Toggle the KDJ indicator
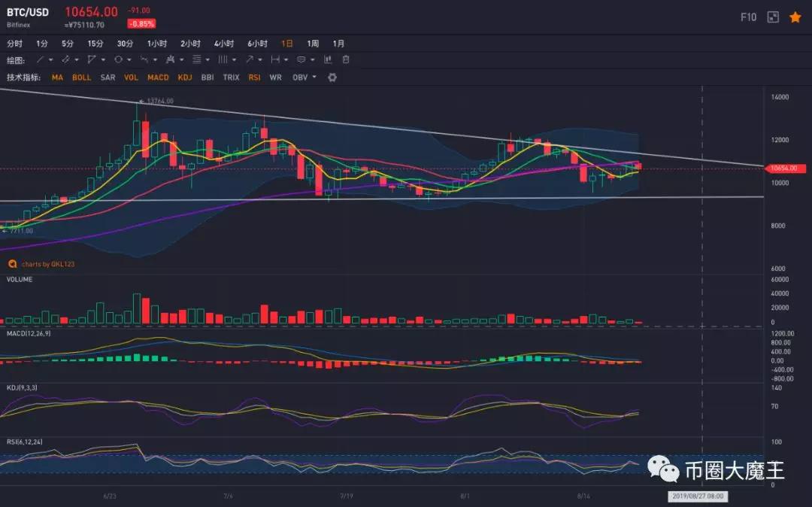The image size is (812, 507). coord(185,77)
